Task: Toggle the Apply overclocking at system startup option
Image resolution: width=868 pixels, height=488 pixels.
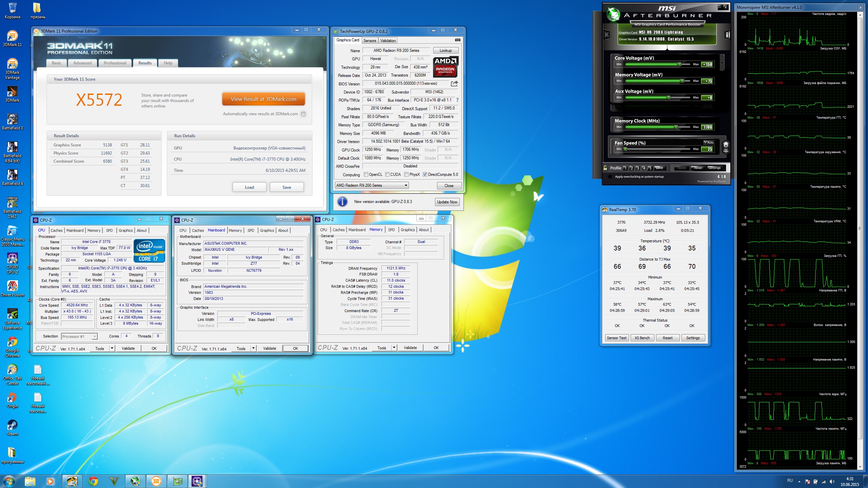Action: [x=610, y=177]
